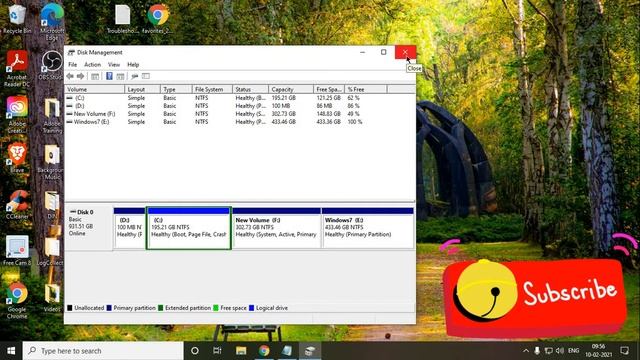Click the Forward arrow in Disk Management toolbar
This screenshot has width=640, height=360.
point(80,76)
